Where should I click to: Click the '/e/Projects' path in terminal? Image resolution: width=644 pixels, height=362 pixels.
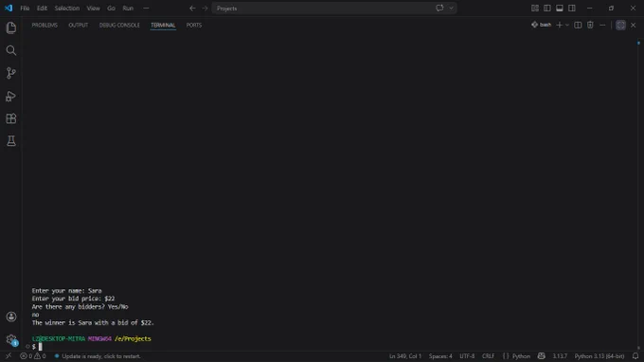(133, 339)
